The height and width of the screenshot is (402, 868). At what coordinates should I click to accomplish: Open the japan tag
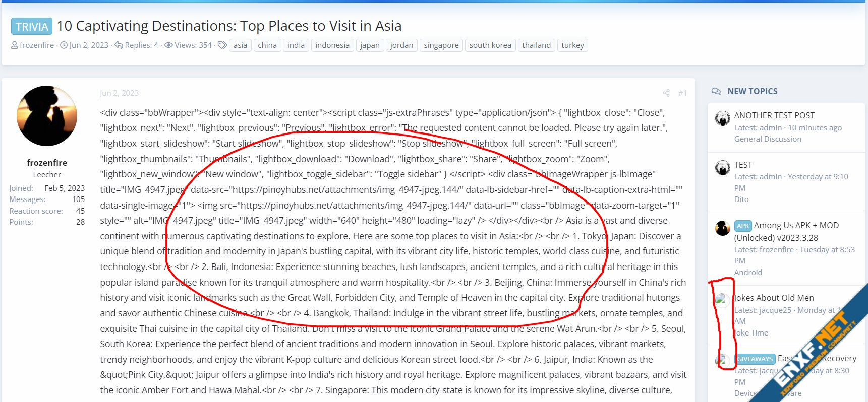(x=370, y=45)
